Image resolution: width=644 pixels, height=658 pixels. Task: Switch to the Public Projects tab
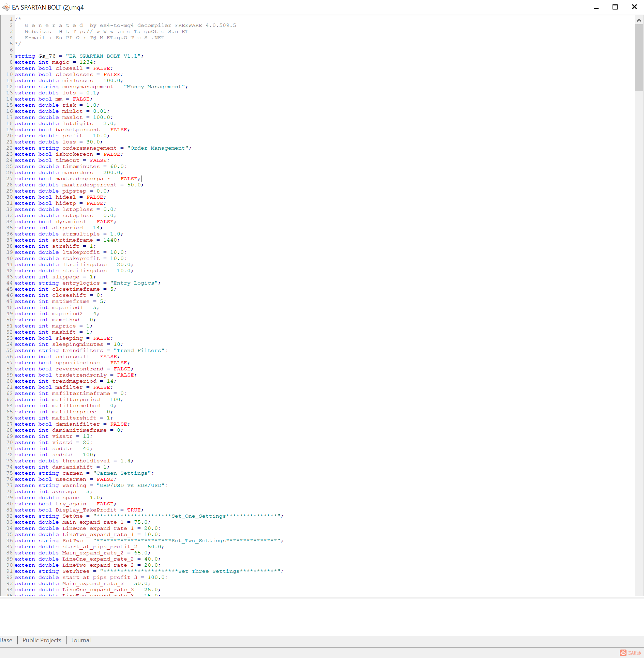point(42,640)
